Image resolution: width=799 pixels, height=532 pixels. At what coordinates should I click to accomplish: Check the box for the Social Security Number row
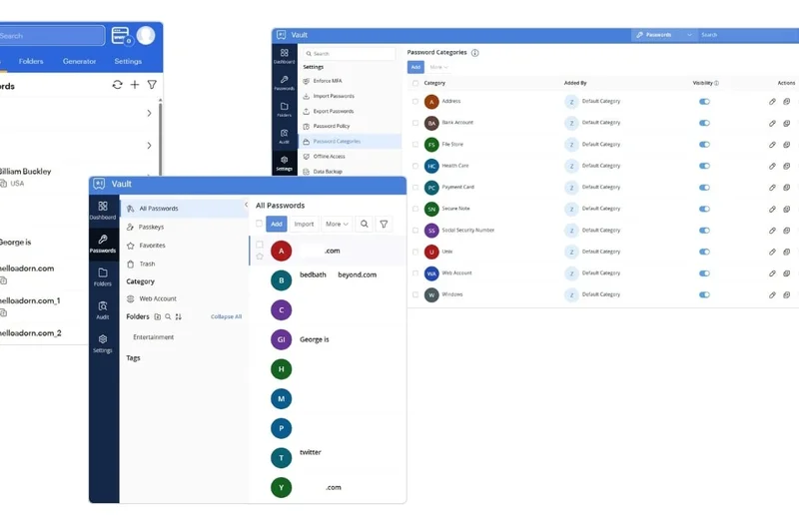415,231
